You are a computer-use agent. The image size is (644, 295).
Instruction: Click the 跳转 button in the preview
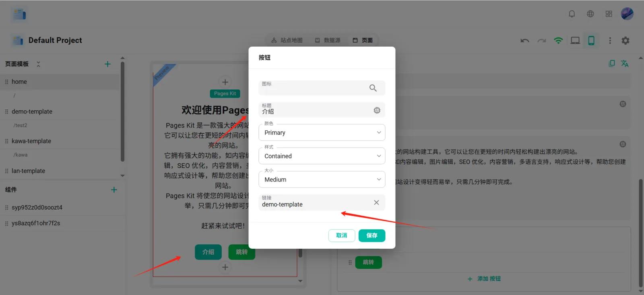pos(242,252)
